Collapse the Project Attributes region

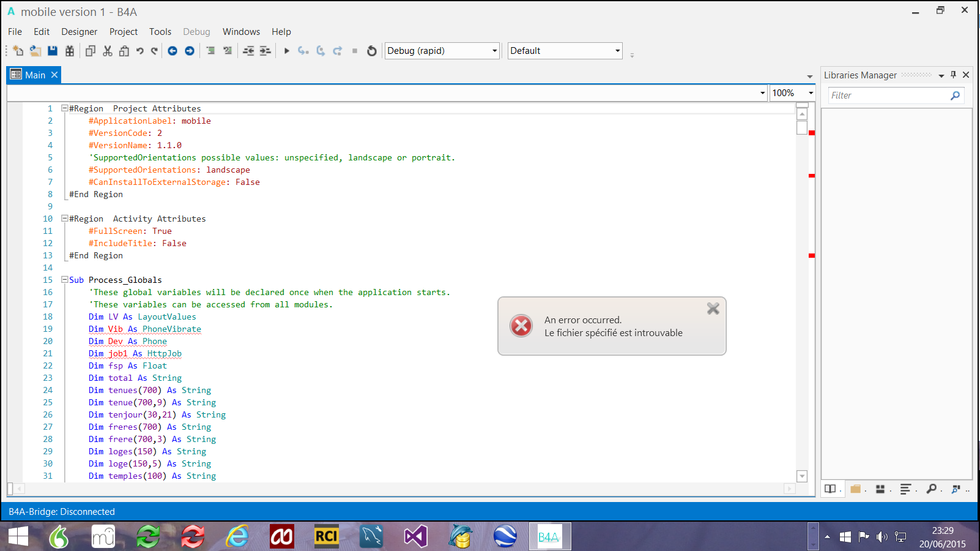(x=64, y=108)
